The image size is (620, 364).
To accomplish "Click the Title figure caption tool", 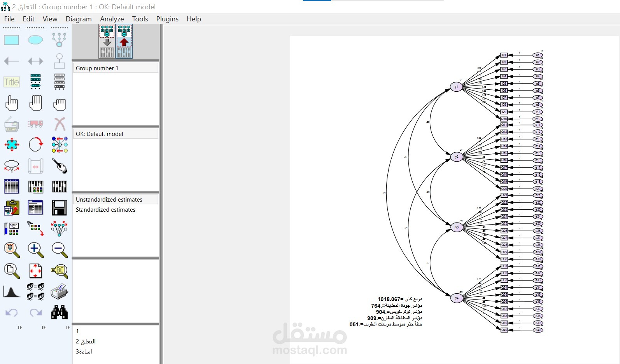I will pos(11,82).
